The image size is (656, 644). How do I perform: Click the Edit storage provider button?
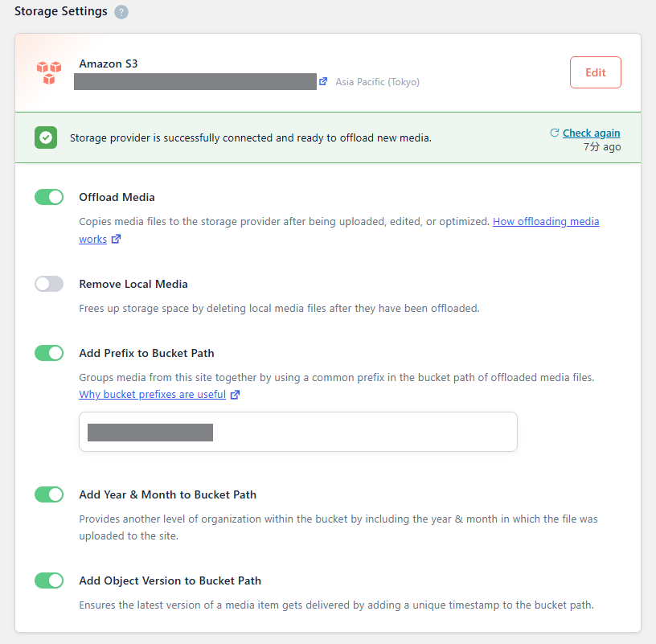point(596,72)
